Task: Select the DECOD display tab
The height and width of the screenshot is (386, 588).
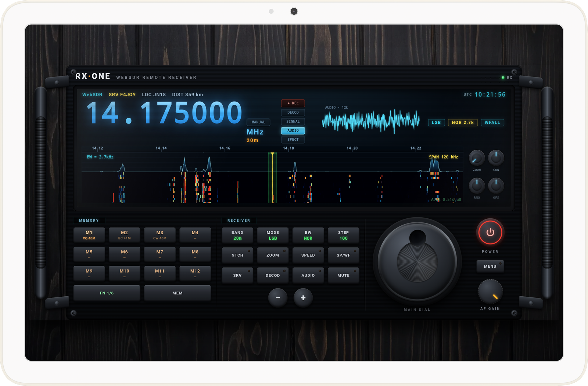Action: coord(293,112)
